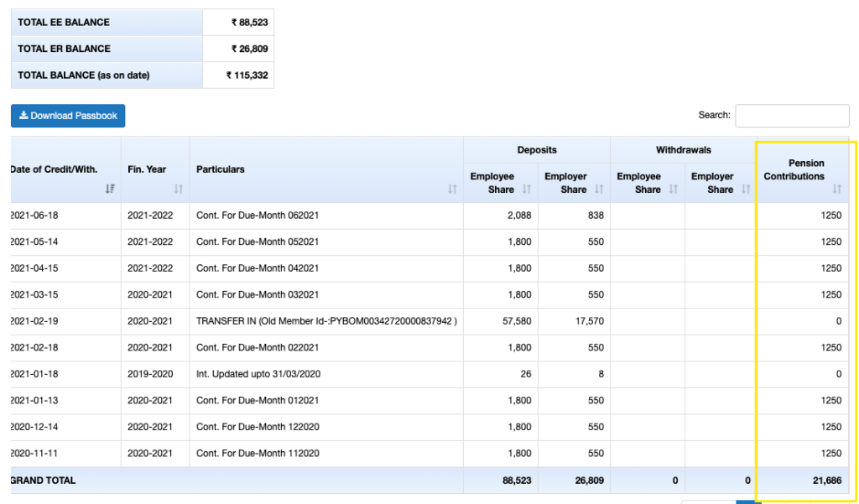The image size is (859, 504).
Task: Select the ₹ 88,523 balance value
Action: coord(250,23)
